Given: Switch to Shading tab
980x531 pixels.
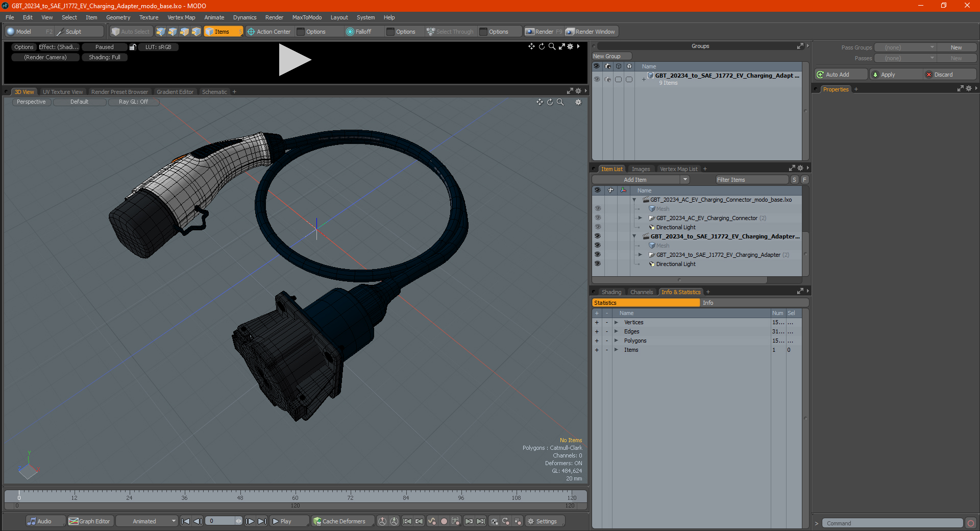Looking at the screenshot, I should (x=611, y=292).
